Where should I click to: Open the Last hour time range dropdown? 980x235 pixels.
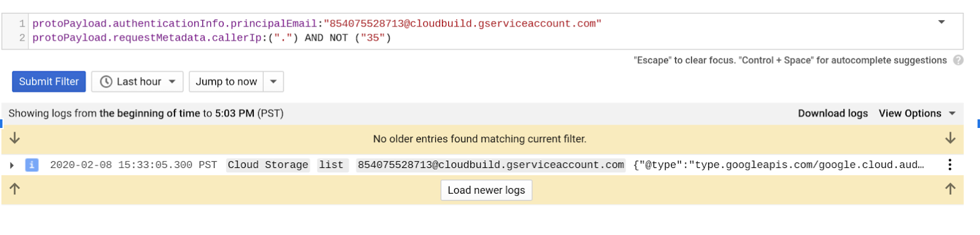pos(137,82)
